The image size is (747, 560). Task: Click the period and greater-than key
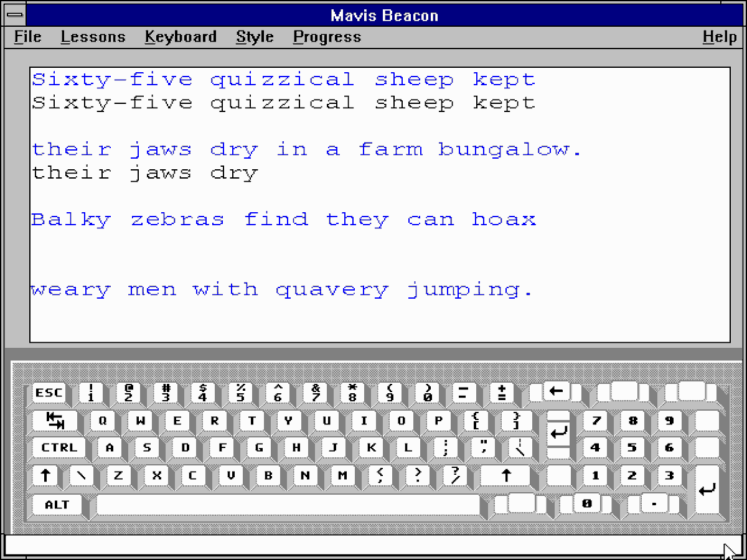coord(417,476)
